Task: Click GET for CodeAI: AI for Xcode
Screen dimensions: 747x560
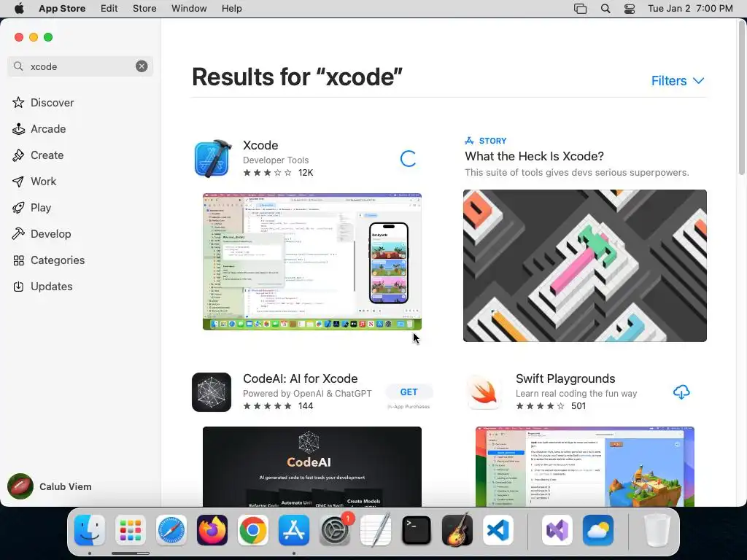Action: click(x=409, y=392)
